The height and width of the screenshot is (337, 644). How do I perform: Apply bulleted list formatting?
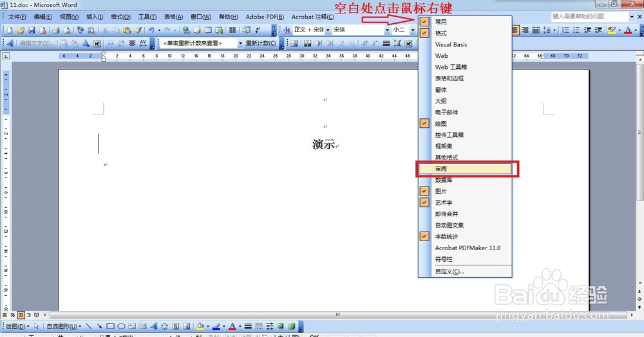(576, 30)
